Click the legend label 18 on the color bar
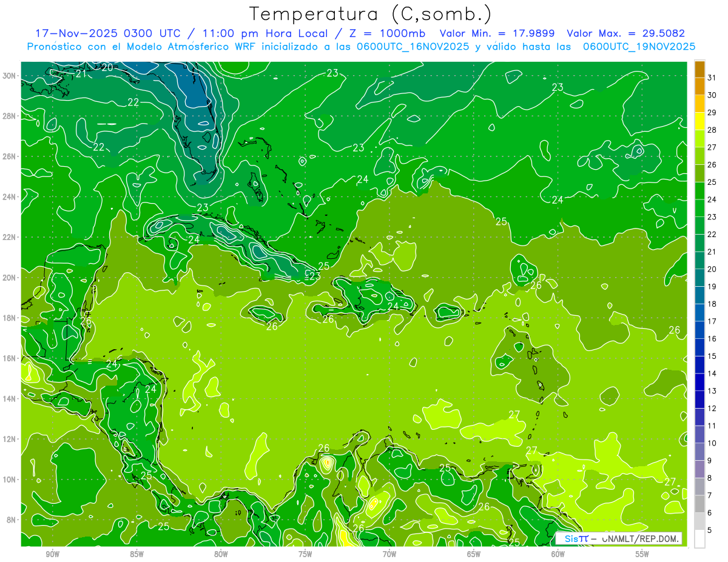The image size is (728, 562). 712,304
